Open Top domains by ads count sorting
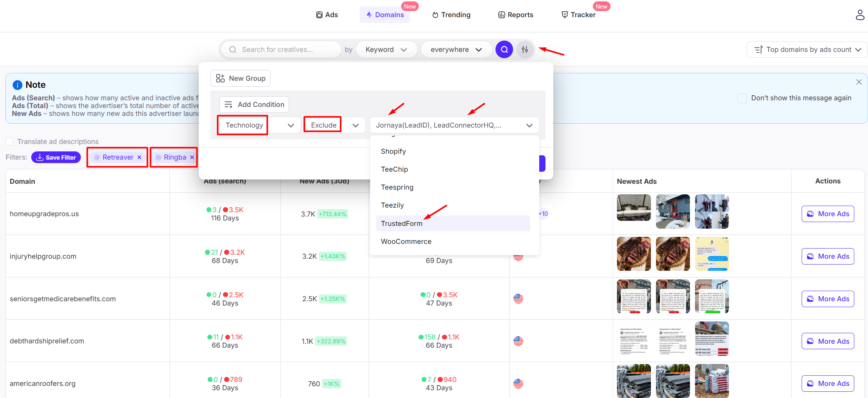 click(x=807, y=50)
